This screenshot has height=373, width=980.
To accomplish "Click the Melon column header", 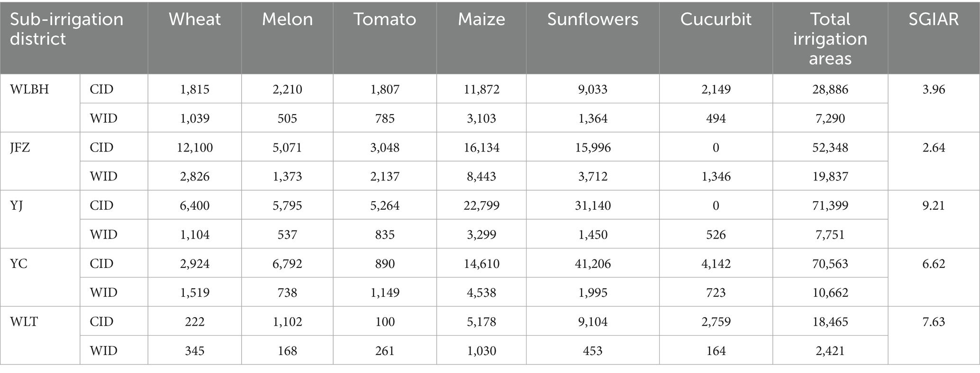I will click(x=287, y=19).
